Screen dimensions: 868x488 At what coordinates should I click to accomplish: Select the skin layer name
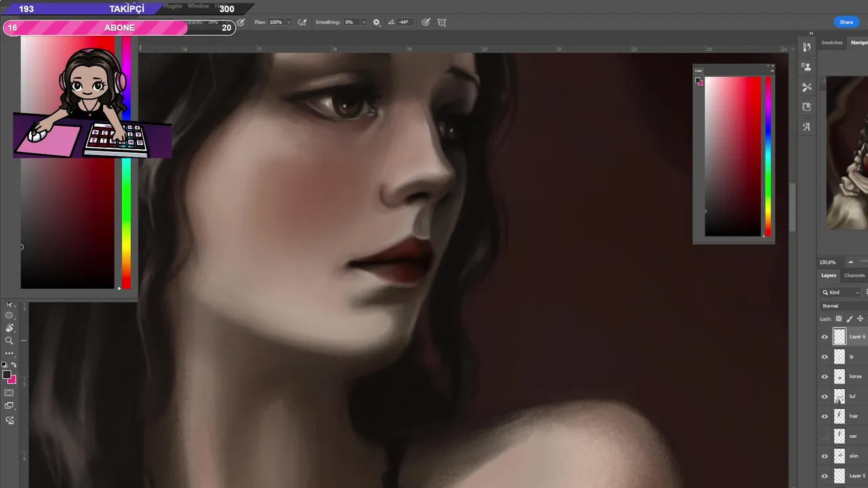click(x=854, y=456)
